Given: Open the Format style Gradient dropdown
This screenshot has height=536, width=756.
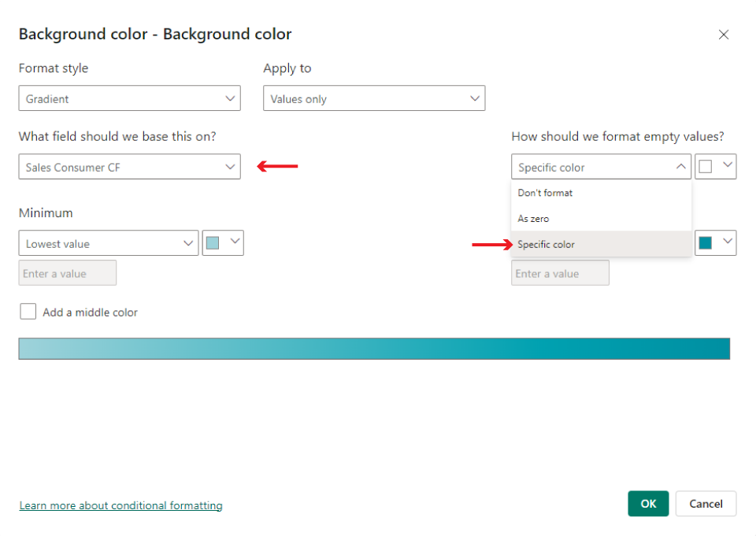Looking at the screenshot, I should pyautogui.click(x=129, y=98).
